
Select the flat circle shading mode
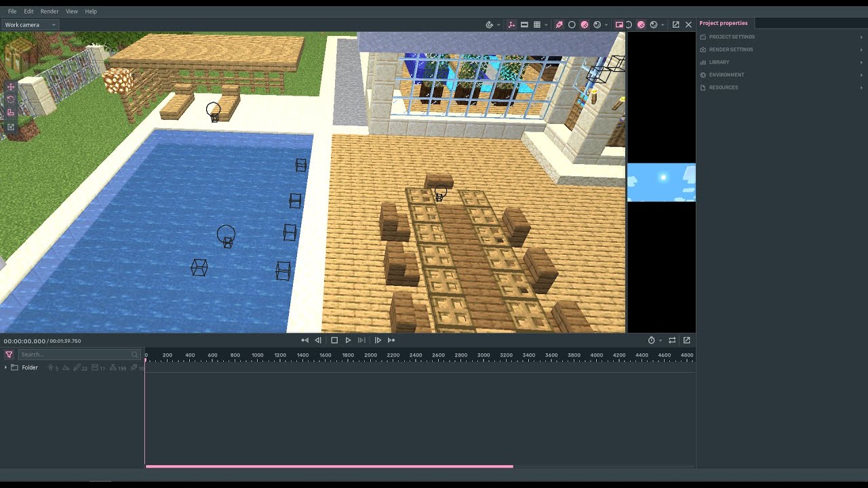[572, 24]
